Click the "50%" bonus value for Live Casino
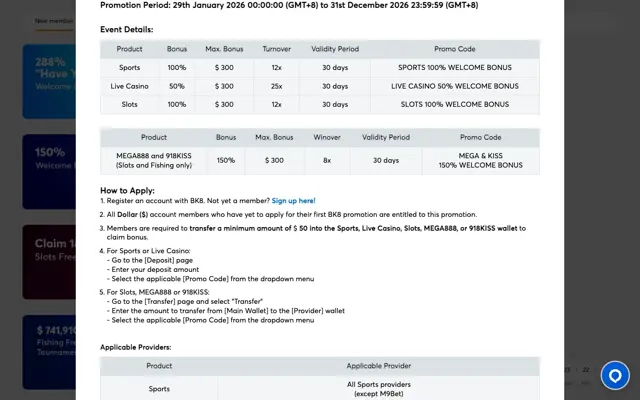 (x=177, y=86)
